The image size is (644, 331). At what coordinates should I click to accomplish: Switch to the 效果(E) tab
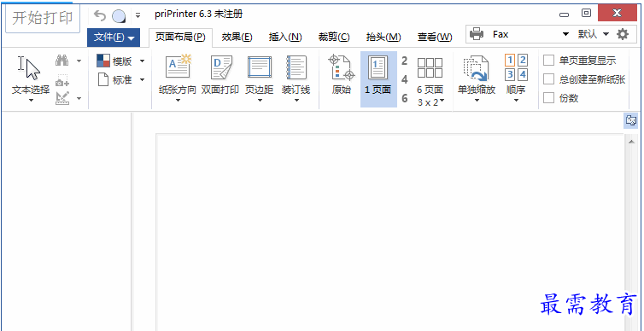[237, 38]
